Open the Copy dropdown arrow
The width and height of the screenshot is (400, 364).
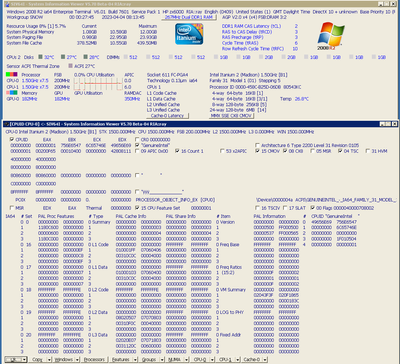(x=49, y=360)
